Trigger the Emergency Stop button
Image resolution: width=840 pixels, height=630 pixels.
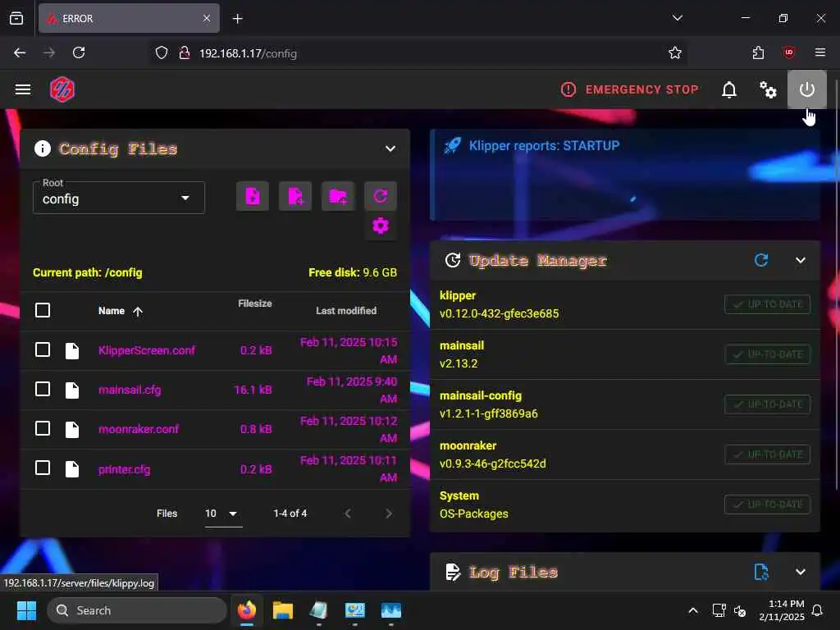point(629,89)
